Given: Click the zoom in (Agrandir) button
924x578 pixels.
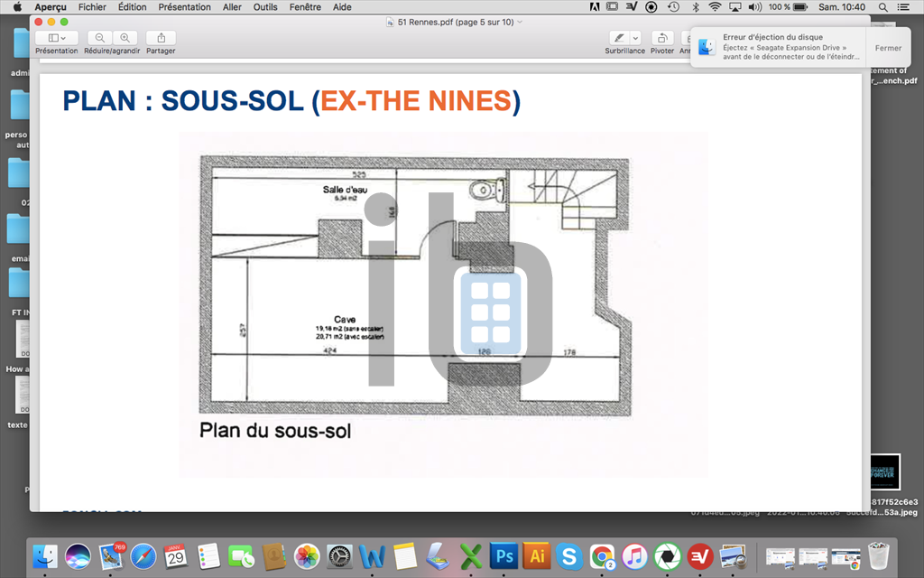Looking at the screenshot, I should 125,38.
